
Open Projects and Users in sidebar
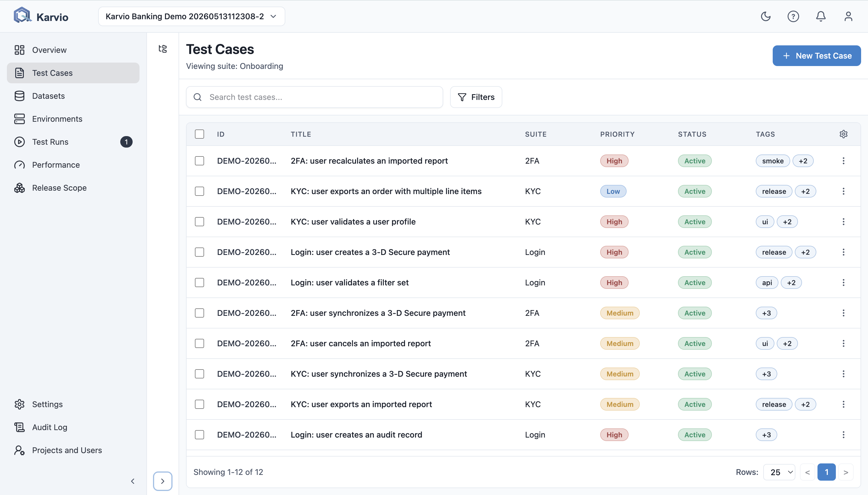pos(73,450)
